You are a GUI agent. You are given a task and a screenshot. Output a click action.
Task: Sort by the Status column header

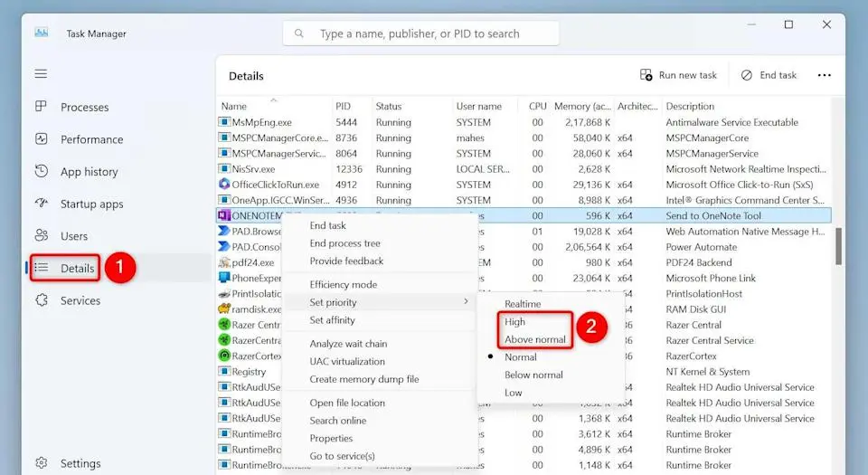click(389, 106)
